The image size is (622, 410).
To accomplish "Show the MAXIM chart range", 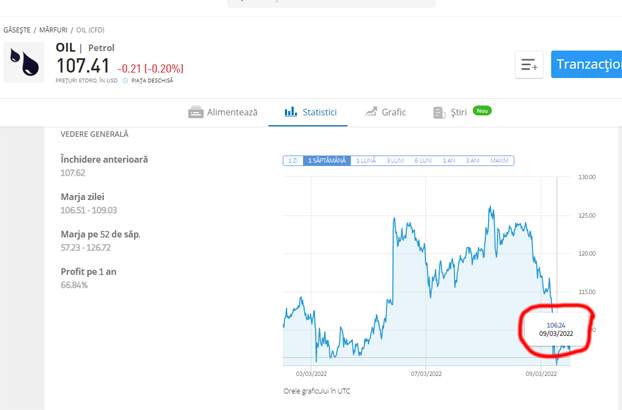I will [x=501, y=160].
